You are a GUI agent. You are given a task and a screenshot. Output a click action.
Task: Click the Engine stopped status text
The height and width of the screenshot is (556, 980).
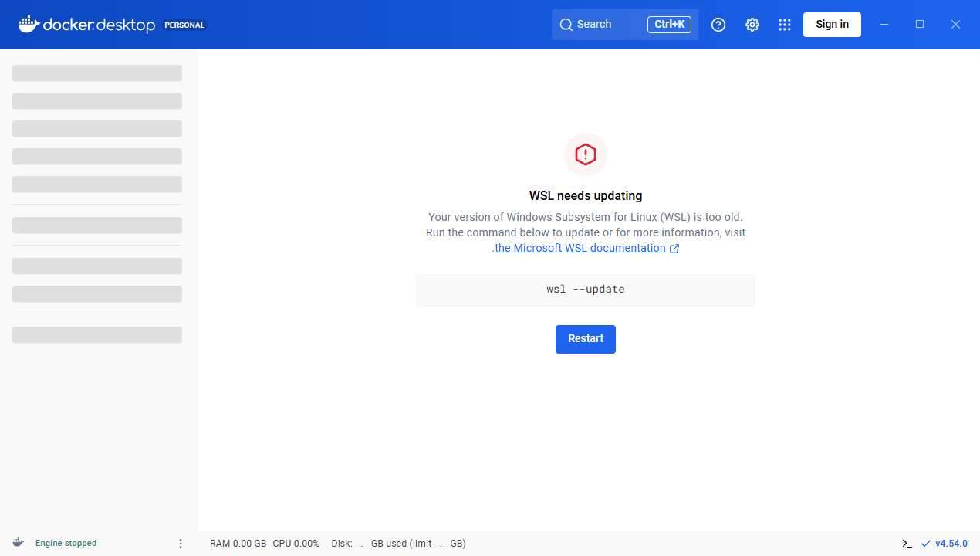click(66, 544)
